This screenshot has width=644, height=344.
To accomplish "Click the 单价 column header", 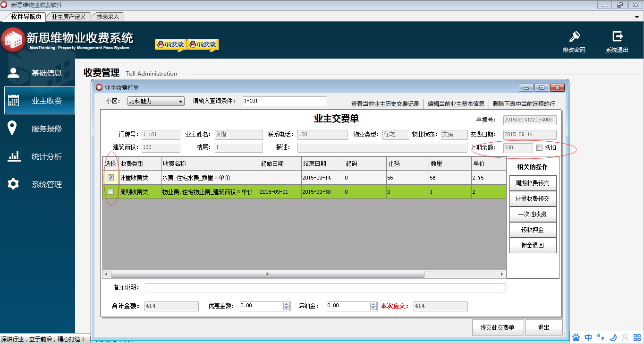I will tap(488, 164).
